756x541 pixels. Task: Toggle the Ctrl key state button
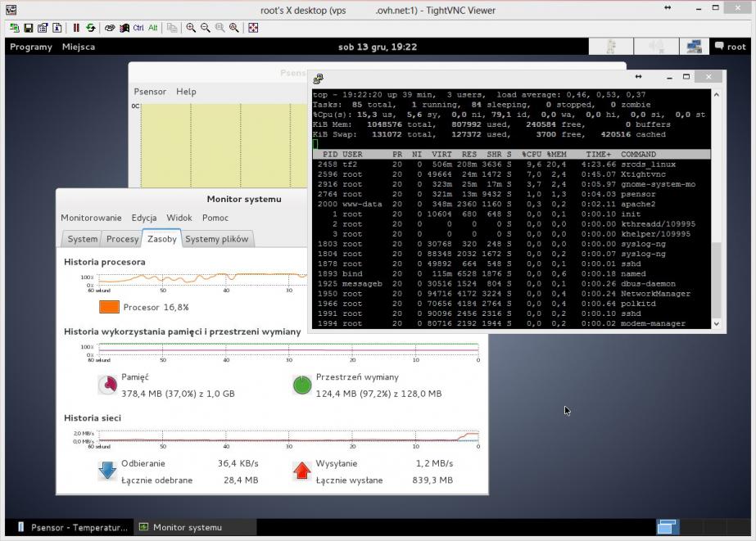(x=138, y=28)
